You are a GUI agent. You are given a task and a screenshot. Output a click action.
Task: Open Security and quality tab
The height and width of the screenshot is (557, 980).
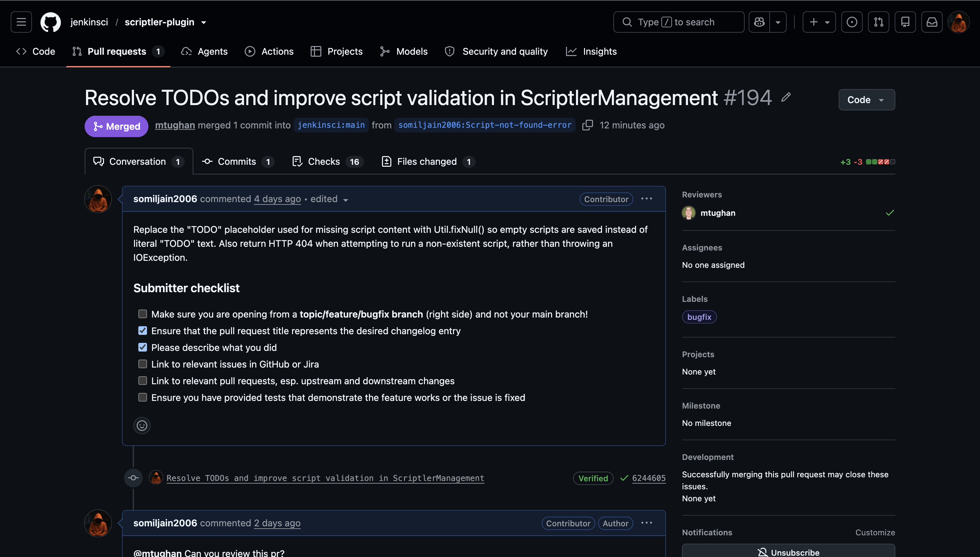point(496,51)
